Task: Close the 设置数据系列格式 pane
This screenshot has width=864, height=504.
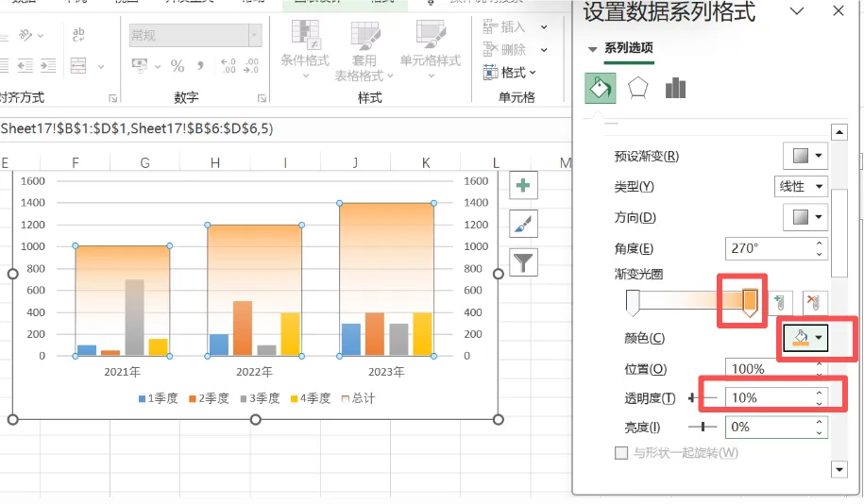Action: (x=839, y=10)
